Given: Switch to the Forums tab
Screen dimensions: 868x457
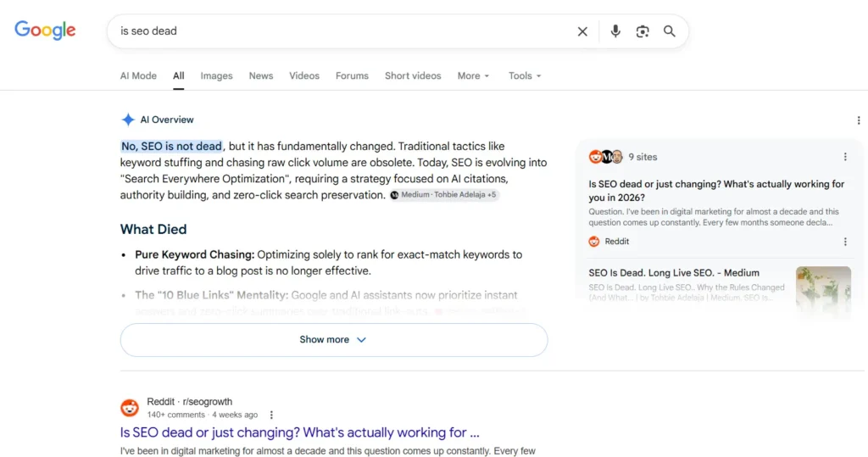Looking at the screenshot, I should (x=352, y=76).
